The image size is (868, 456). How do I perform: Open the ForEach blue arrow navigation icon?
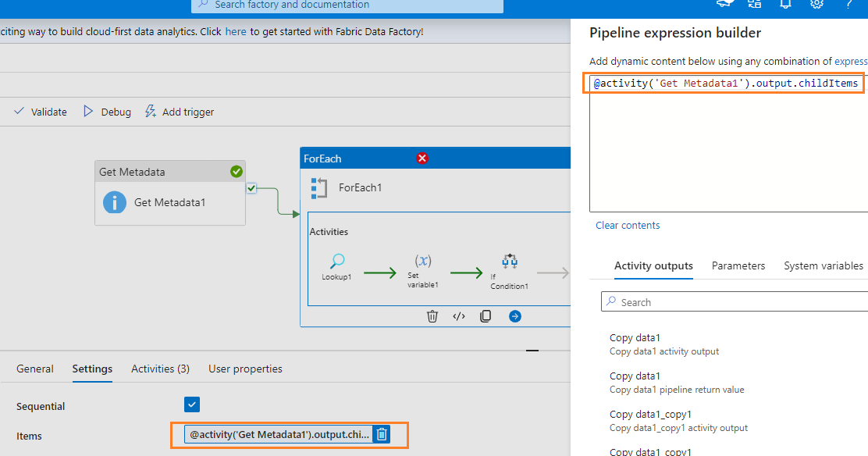pos(514,316)
